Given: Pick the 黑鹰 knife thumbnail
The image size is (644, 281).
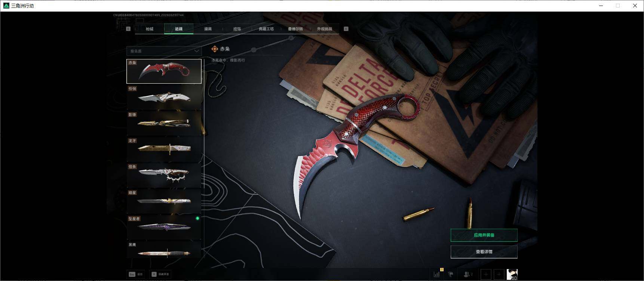Looking at the screenshot, I should coord(164,250).
